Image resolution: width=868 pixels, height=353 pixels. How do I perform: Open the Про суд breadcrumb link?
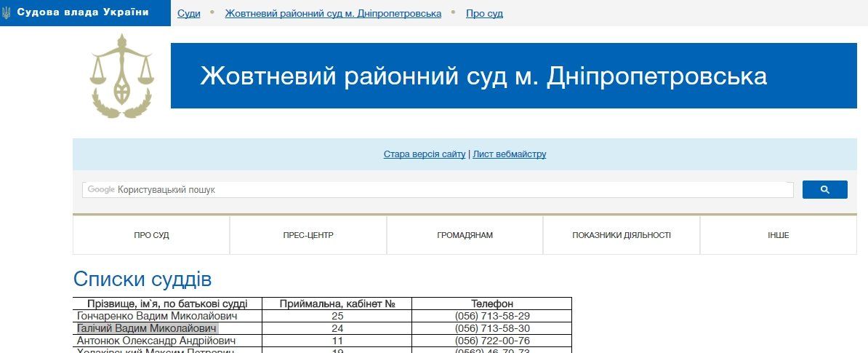(x=484, y=13)
